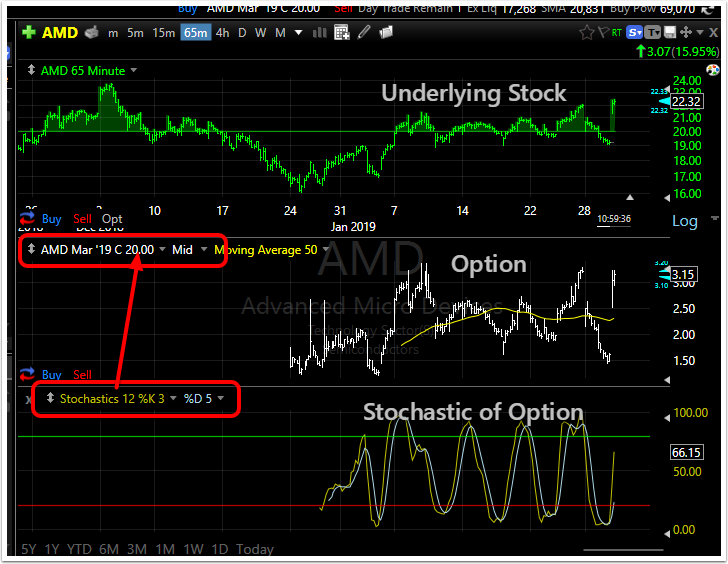The image size is (728, 564).
Task: Select the D daily time frame
Action: 242,33
